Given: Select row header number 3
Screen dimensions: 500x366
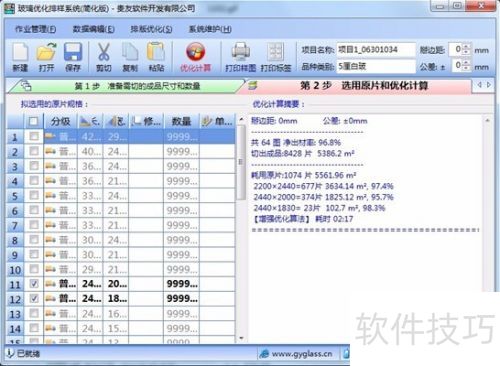Looking at the screenshot, I should (15, 166).
